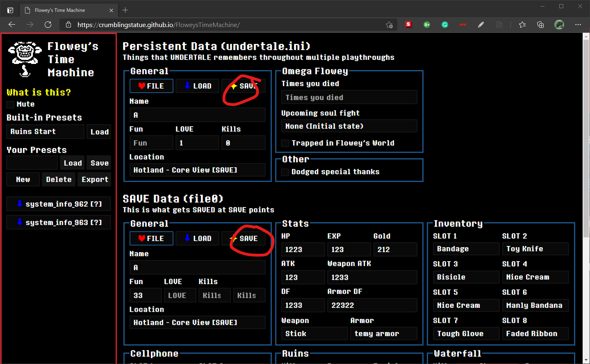
Task: Open SLOT 8 dropdown showing Faded Ribbon
Action: tap(535, 334)
